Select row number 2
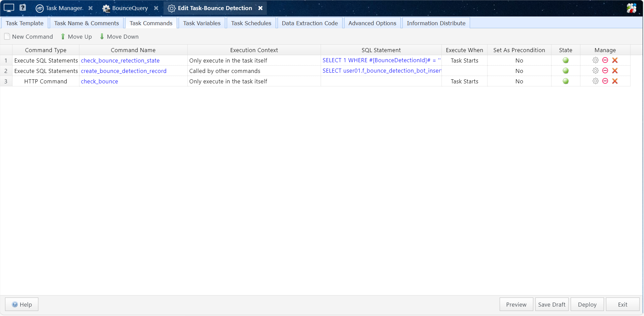The height and width of the screenshot is (316, 644). coord(6,71)
